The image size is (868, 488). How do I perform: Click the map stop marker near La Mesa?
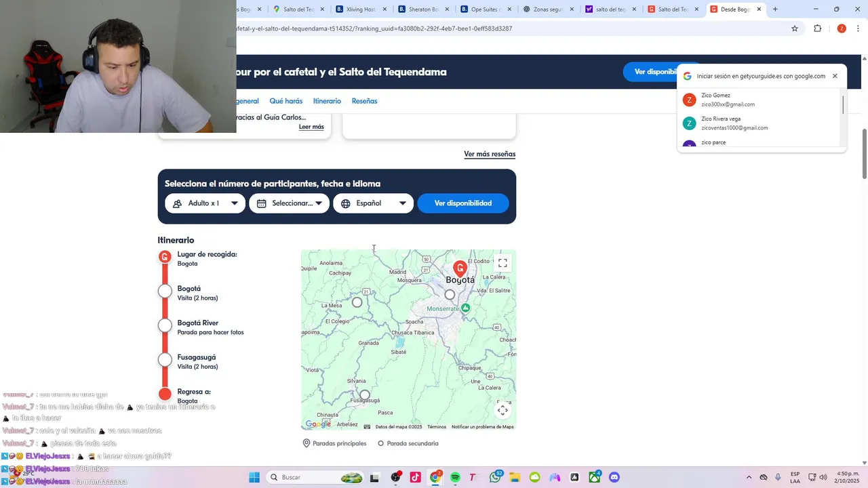pos(357,302)
